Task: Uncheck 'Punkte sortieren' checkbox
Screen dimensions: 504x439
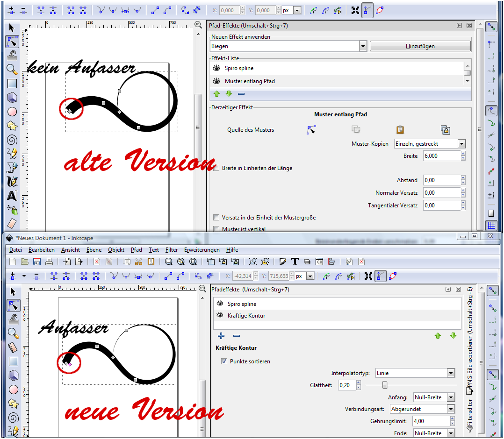Action: coord(224,361)
